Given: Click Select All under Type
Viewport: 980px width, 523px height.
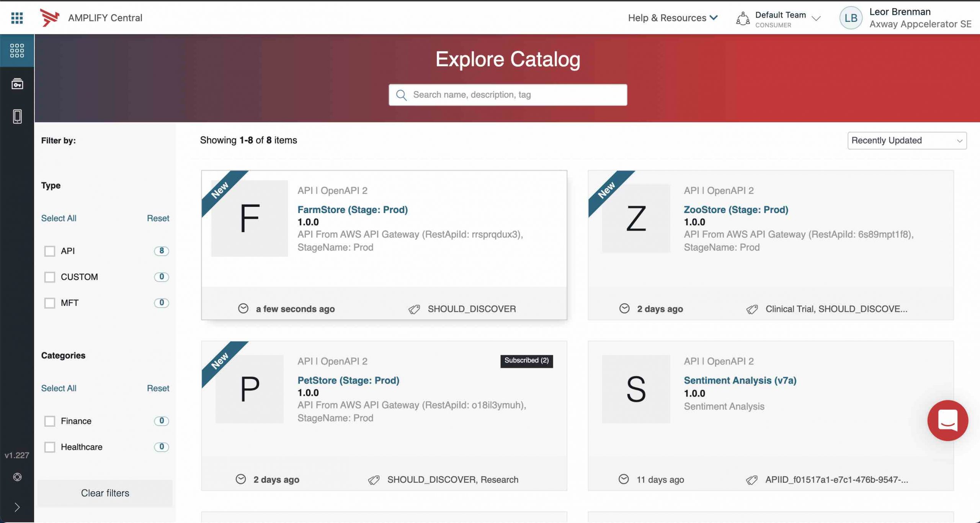Looking at the screenshot, I should click(59, 218).
